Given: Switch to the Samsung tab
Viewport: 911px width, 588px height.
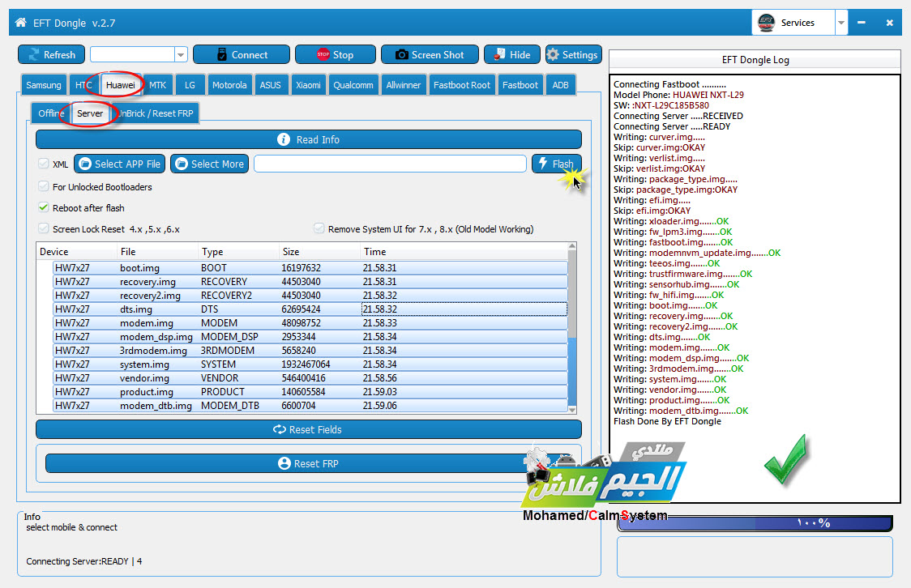Looking at the screenshot, I should [x=44, y=85].
